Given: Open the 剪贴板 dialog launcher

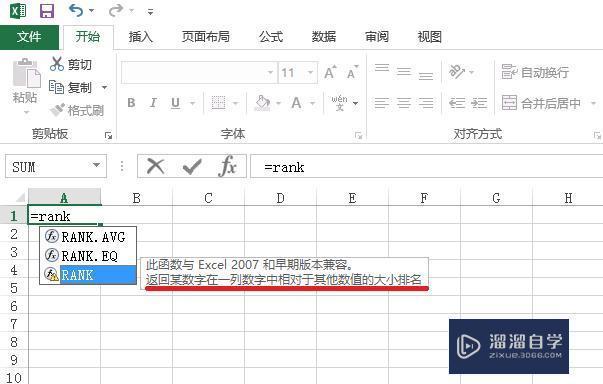Looking at the screenshot, I should pyautogui.click(x=108, y=135).
